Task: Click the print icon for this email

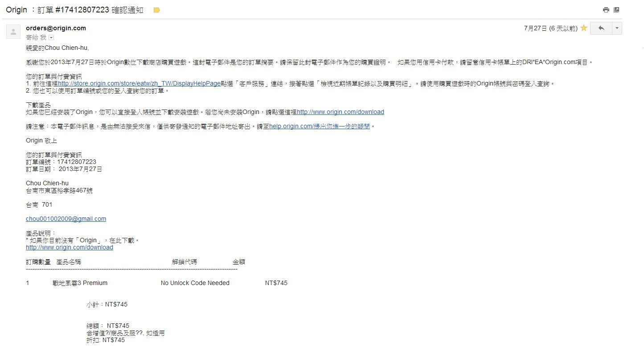Action: click(x=606, y=10)
